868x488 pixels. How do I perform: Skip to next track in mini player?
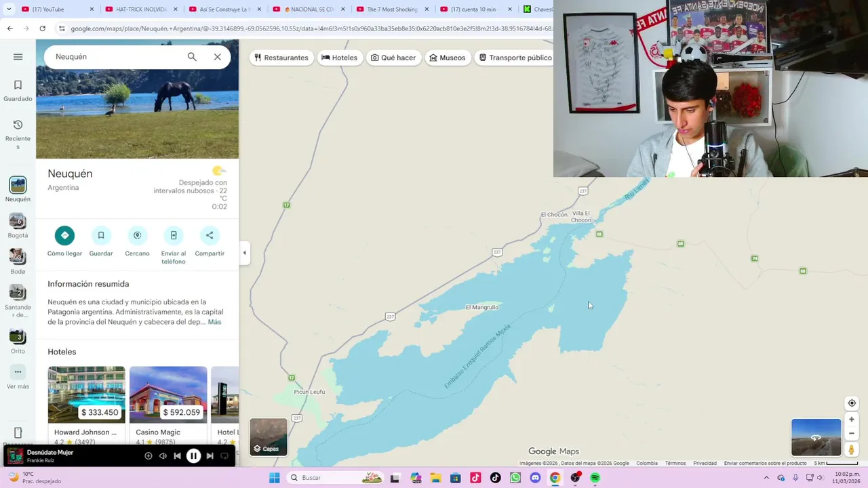[210, 456]
